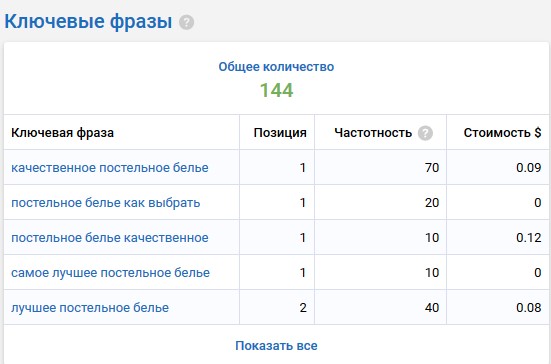This screenshot has height=364, width=551.
Task: Open the качественное постельное белье keyword link
Action: point(110,168)
